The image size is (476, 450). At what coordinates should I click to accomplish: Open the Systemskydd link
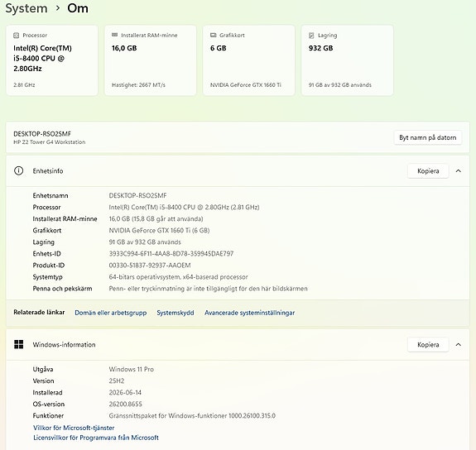coord(175,313)
